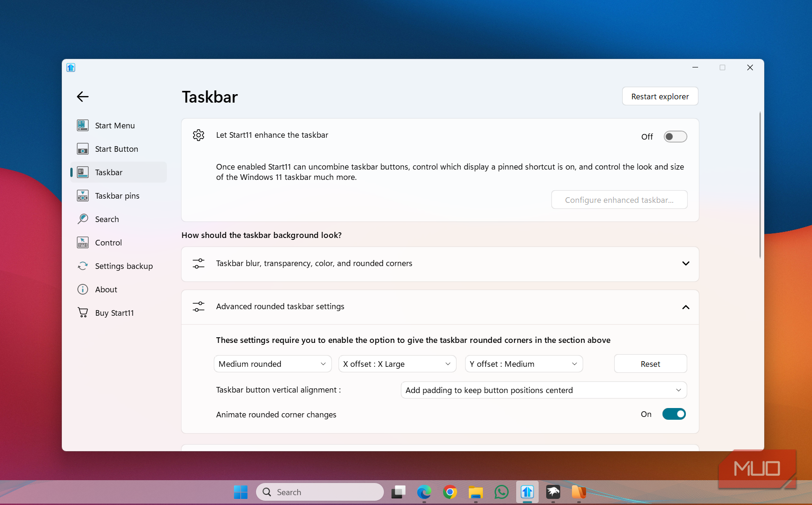Screen dimensions: 812x505
Task: Open Taskbar button vertical alignment dropdown
Action: coord(543,390)
